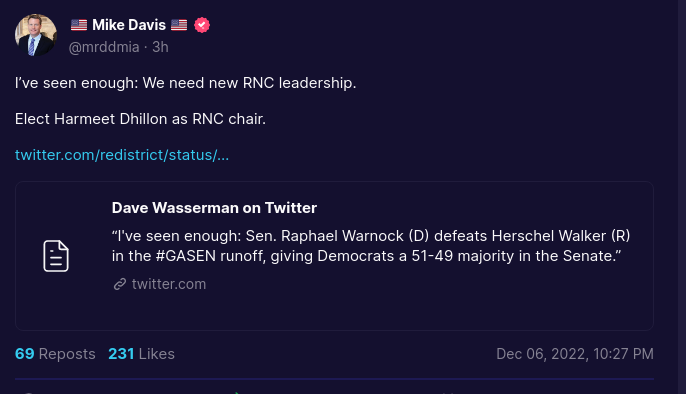Image resolution: width=686 pixels, height=394 pixels.
Task: Click the Warnock defeats Walker quote text
Action: [x=371, y=246]
